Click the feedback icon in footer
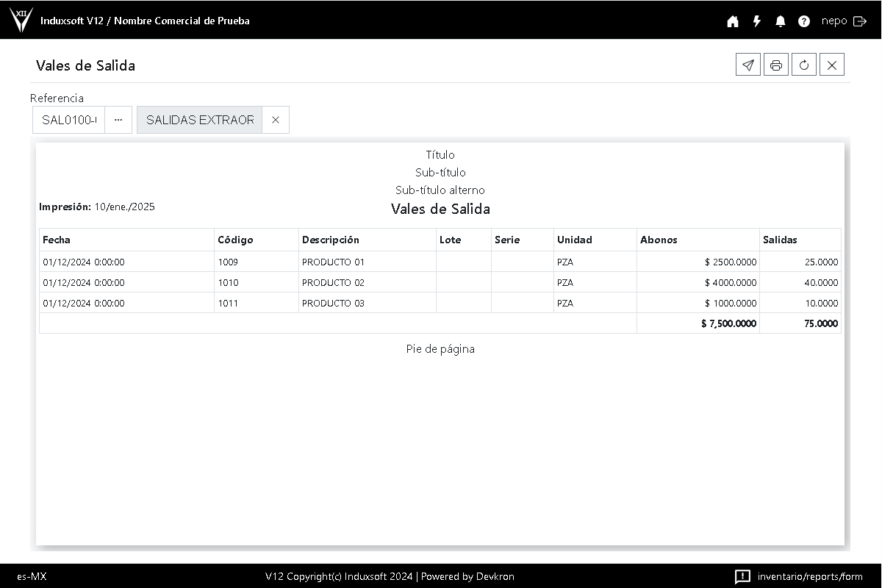Image resolution: width=882 pixels, height=588 pixels. 742,576
